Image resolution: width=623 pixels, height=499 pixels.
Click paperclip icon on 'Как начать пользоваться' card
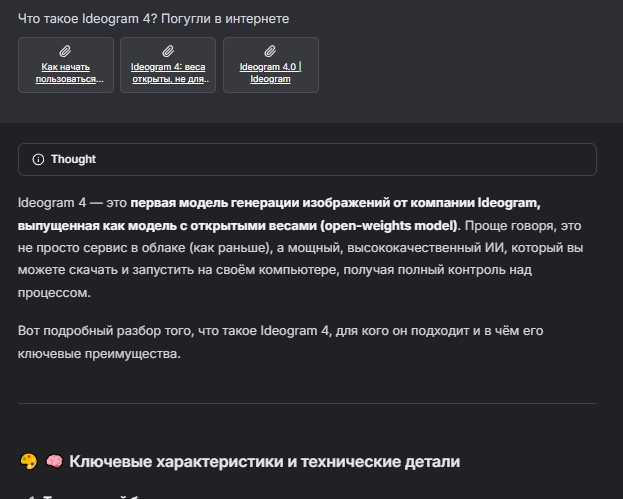tap(66, 51)
